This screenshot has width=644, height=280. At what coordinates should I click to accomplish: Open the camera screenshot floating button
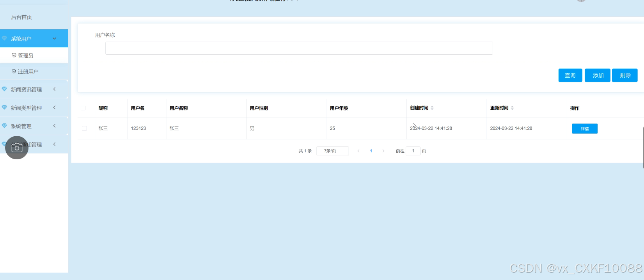click(x=17, y=148)
